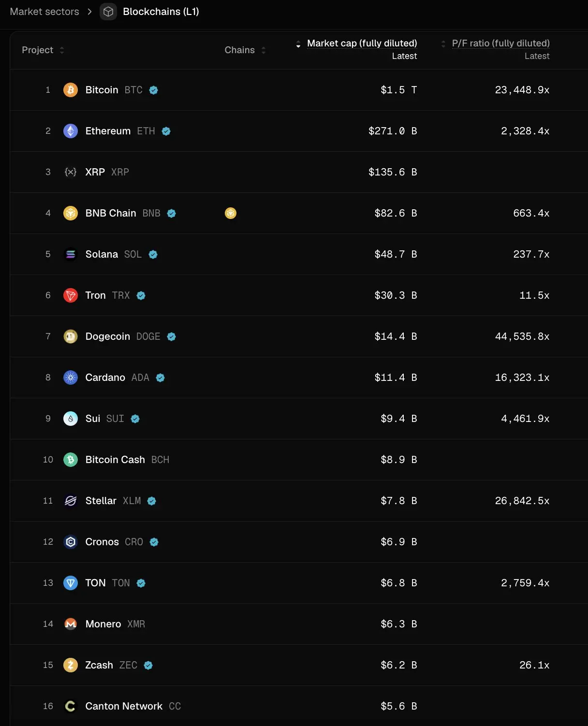Toggle sort on P/F ratio column
The width and height of the screenshot is (588, 726).
point(443,44)
